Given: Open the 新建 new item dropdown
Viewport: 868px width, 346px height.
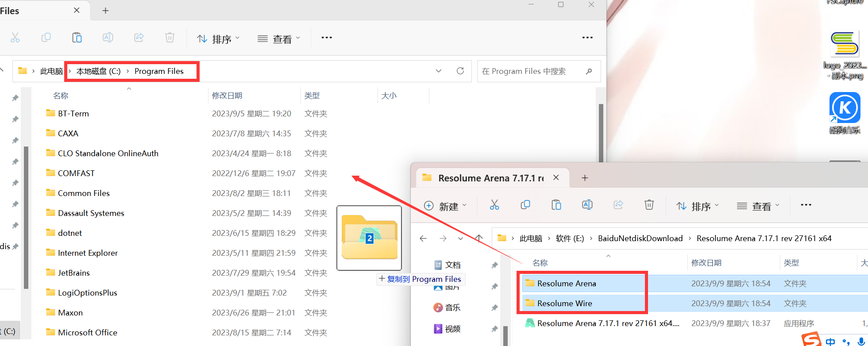Looking at the screenshot, I should [445, 206].
